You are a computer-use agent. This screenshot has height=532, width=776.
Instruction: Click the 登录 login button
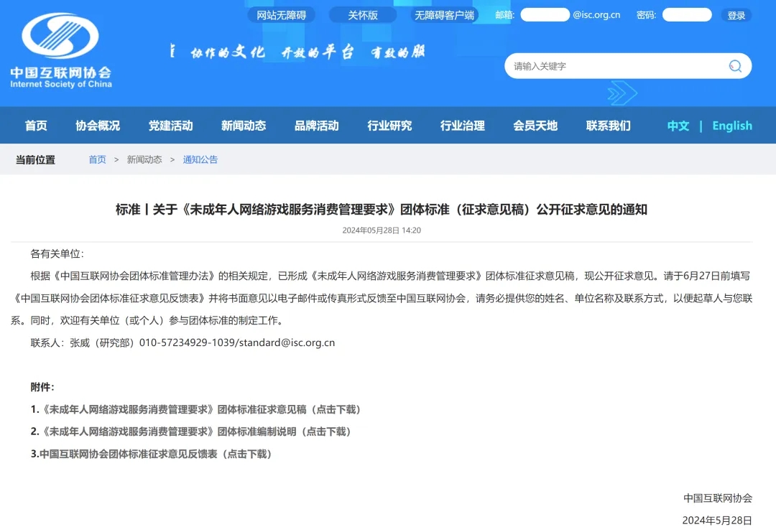[736, 15]
